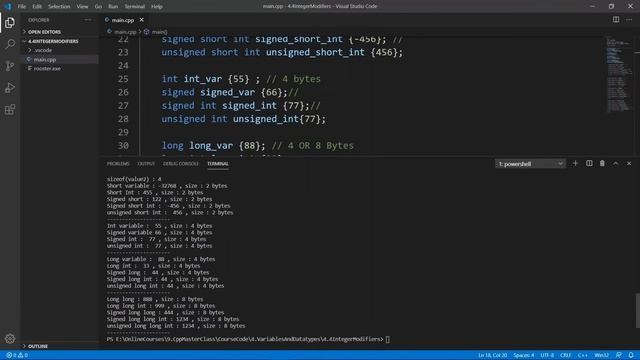Close the main.cpp editor tab
The width and height of the screenshot is (640, 360).
tap(142, 20)
